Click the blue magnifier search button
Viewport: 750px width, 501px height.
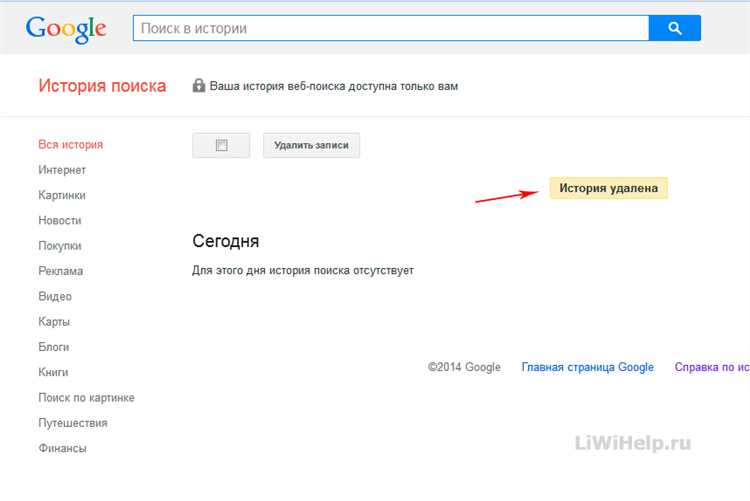click(675, 28)
